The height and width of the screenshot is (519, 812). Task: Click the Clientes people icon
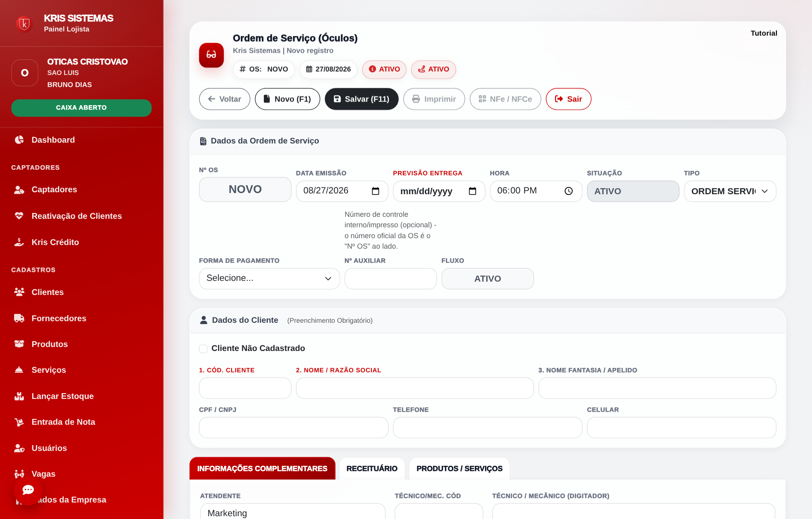(19, 292)
